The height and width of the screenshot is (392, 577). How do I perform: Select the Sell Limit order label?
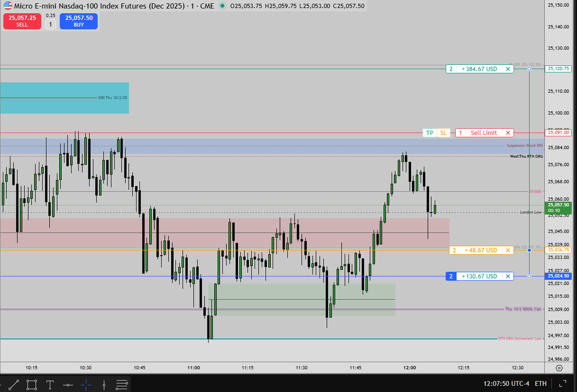point(484,133)
